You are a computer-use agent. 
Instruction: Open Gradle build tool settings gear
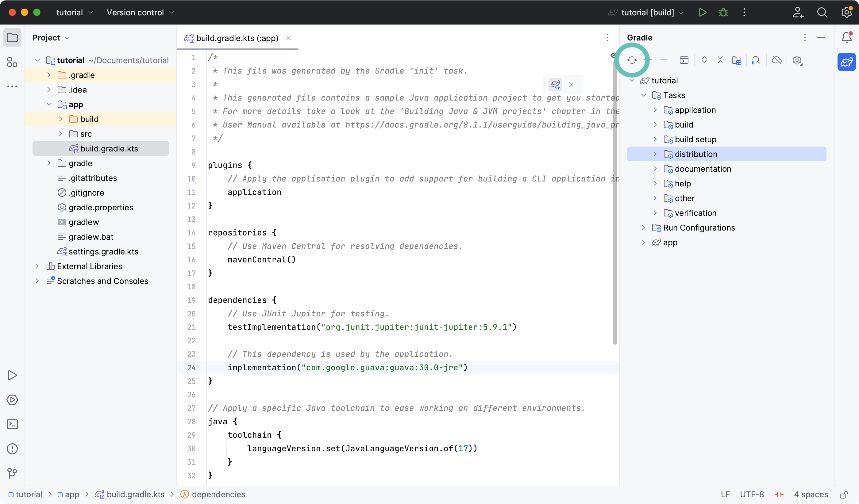pyautogui.click(x=797, y=60)
